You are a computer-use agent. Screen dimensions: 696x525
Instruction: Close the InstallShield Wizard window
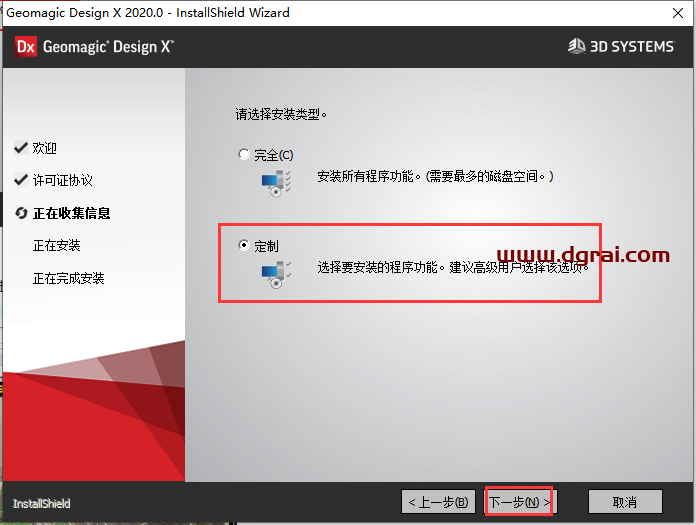tap(678, 13)
